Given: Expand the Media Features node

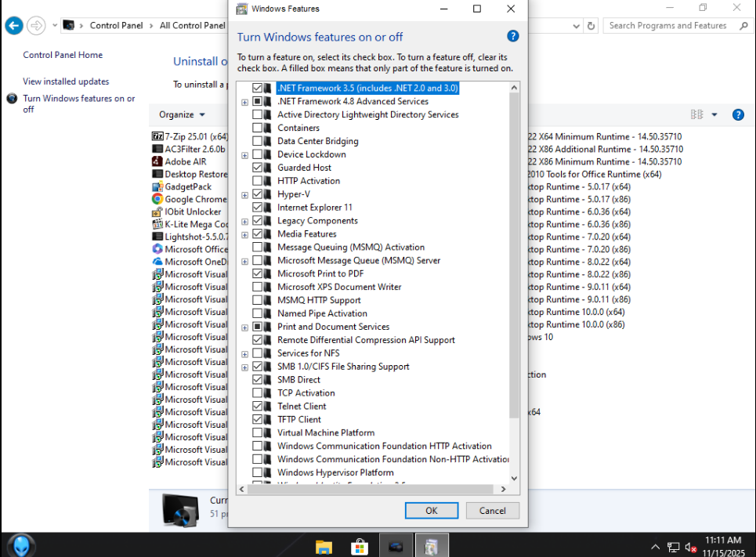Looking at the screenshot, I should point(245,235).
